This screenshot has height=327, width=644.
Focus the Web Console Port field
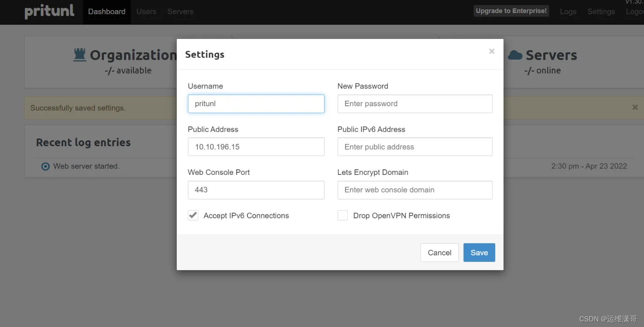[x=256, y=190]
